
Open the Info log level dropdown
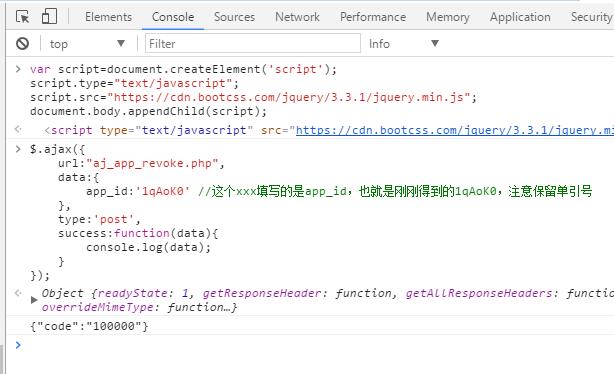(403, 43)
